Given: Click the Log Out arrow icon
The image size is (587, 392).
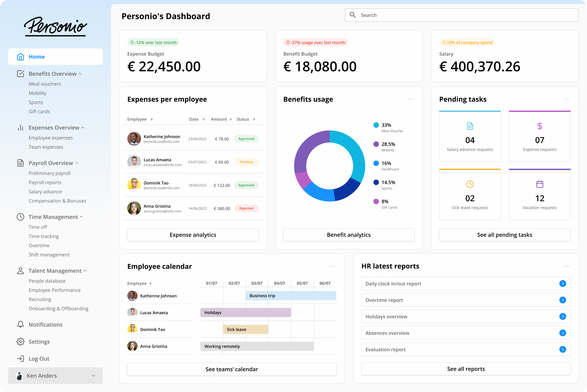Looking at the screenshot, I should 20,359.
